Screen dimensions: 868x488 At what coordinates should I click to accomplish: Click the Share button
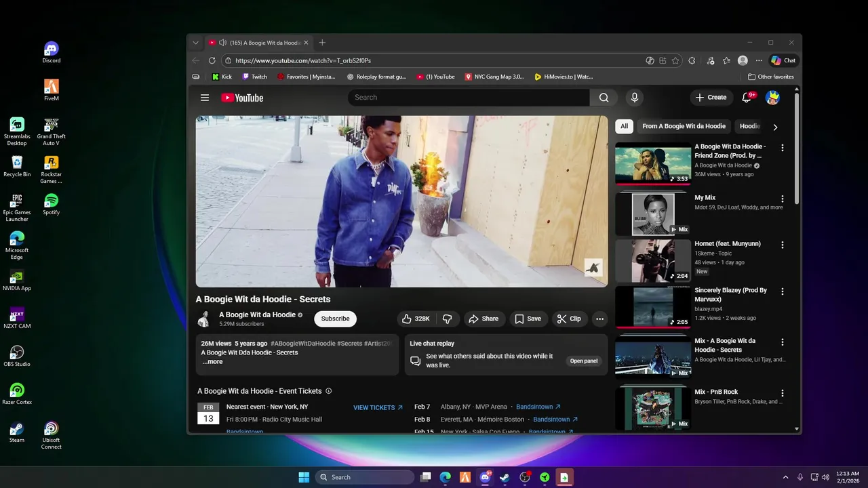click(x=484, y=319)
